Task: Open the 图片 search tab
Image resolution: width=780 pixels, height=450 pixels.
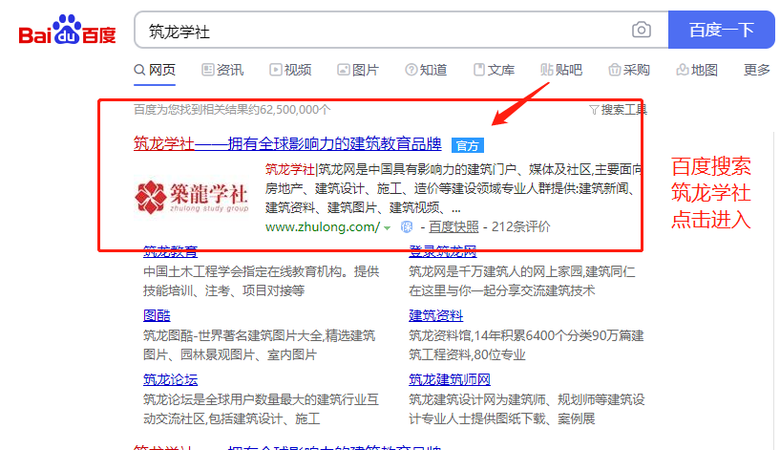Action: (358, 70)
